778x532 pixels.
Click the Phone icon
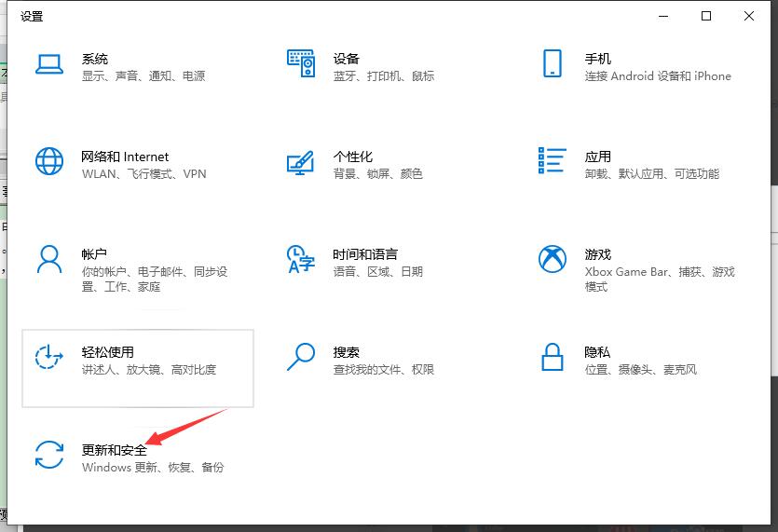[x=552, y=64]
